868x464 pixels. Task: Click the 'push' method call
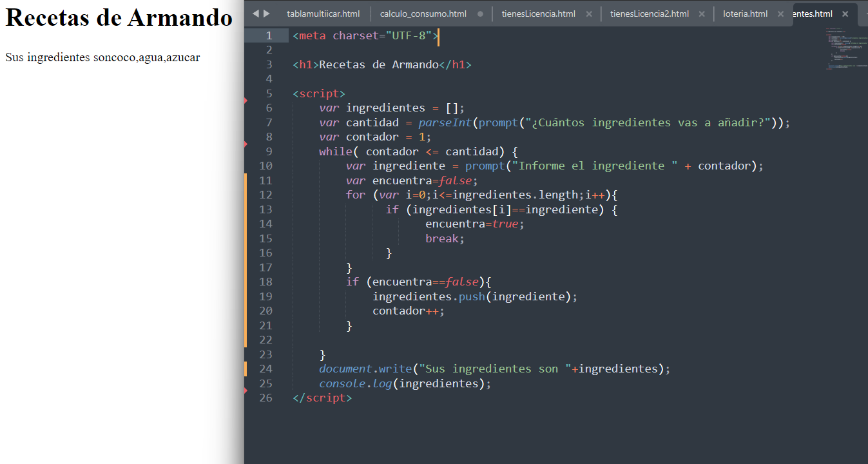click(472, 296)
